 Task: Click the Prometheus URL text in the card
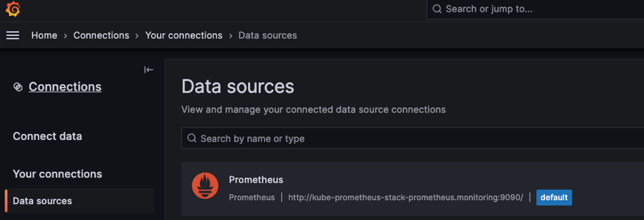pyautogui.click(x=405, y=197)
